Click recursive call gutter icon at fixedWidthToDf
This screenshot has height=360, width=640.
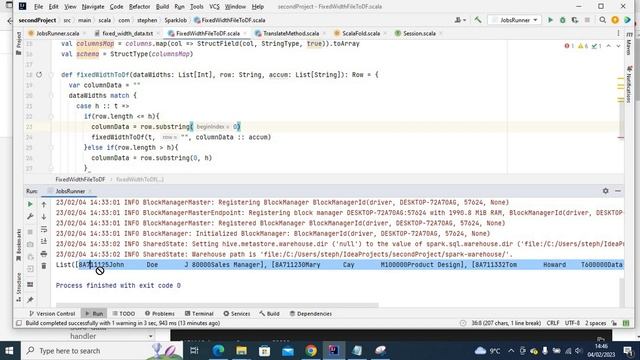click(x=39, y=75)
